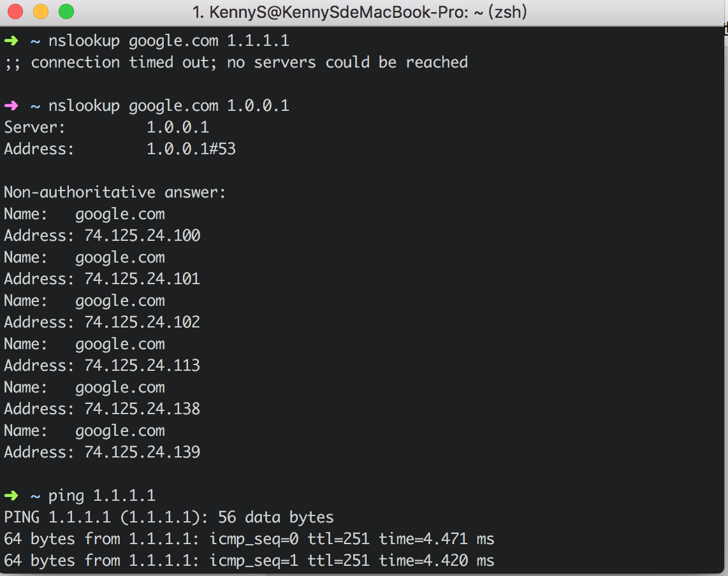Click the IP address 74.125.24.101
728x576 pixels.
pos(142,279)
